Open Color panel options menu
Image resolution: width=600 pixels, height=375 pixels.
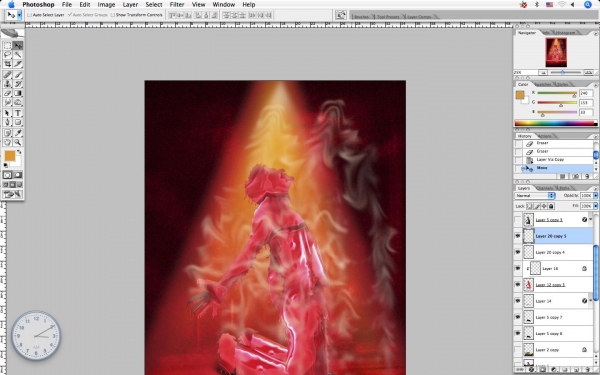[x=595, y=85]
